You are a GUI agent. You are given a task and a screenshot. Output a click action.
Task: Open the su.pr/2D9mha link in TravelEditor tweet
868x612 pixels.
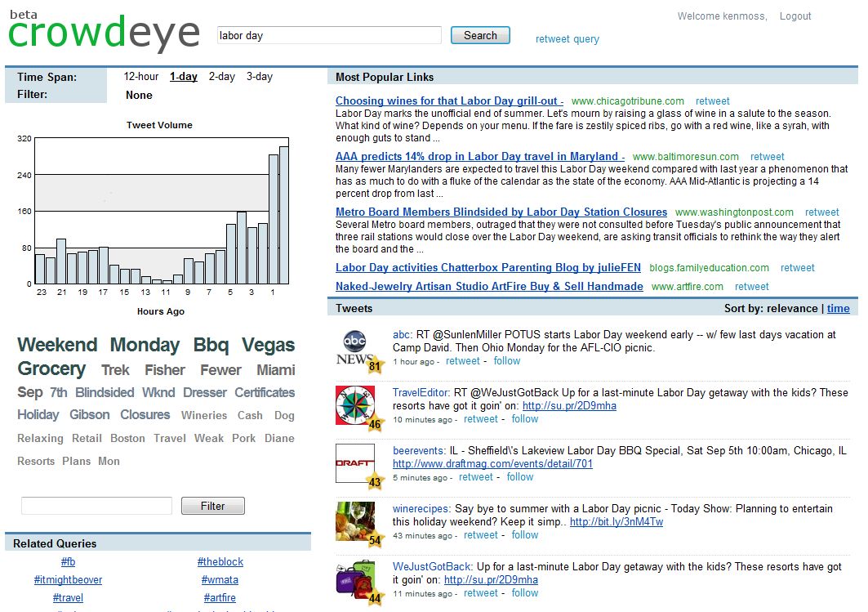[x=569, y=406]
